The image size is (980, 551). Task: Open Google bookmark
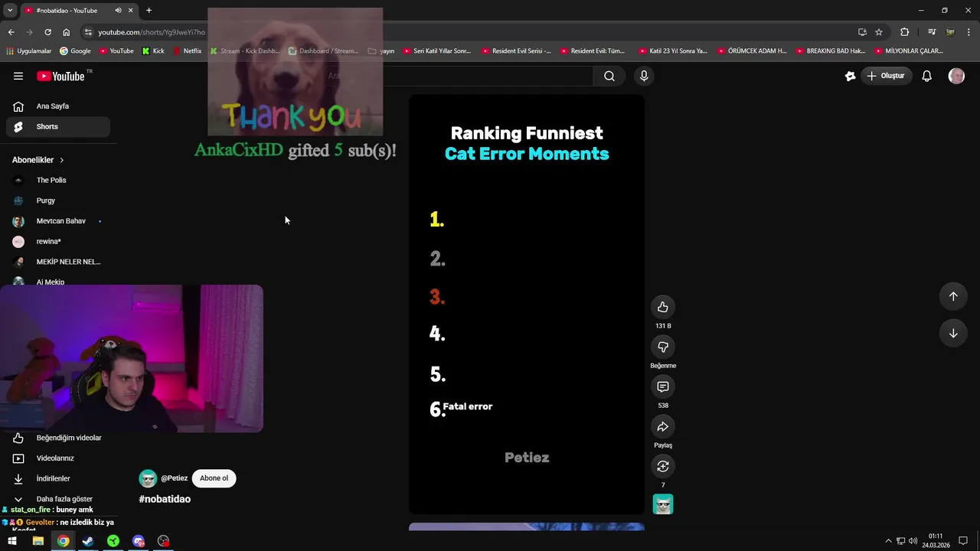75,51
